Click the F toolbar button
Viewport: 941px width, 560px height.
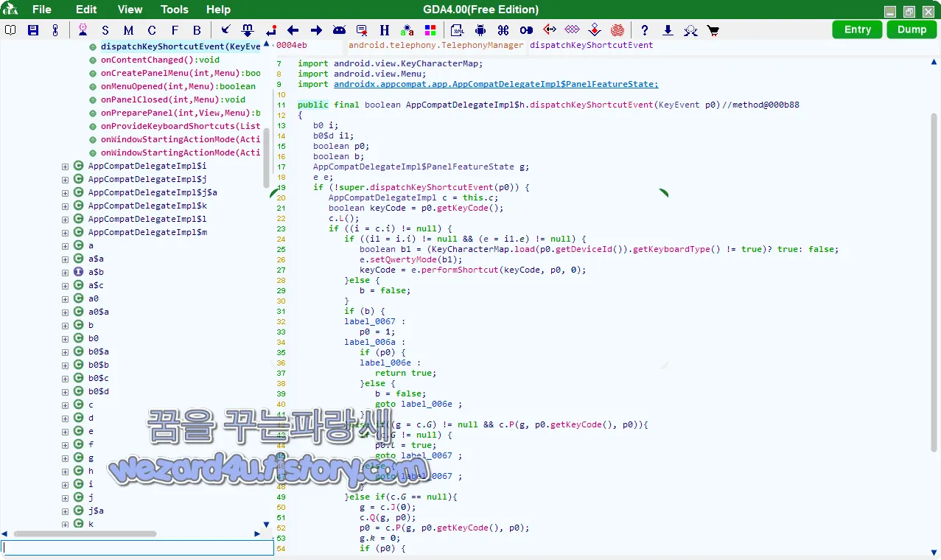(x=175, y=30)
